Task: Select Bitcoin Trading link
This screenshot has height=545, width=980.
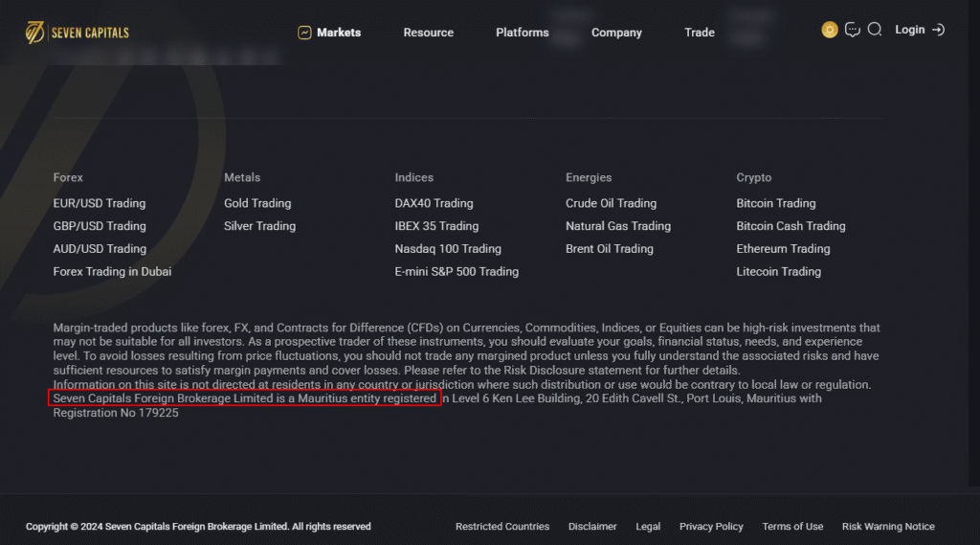Action: pos(775,203)
